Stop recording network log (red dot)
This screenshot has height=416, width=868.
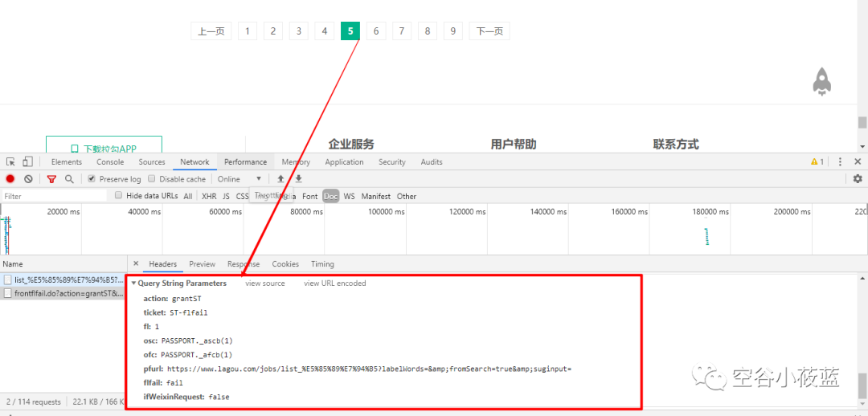(10, 178)
